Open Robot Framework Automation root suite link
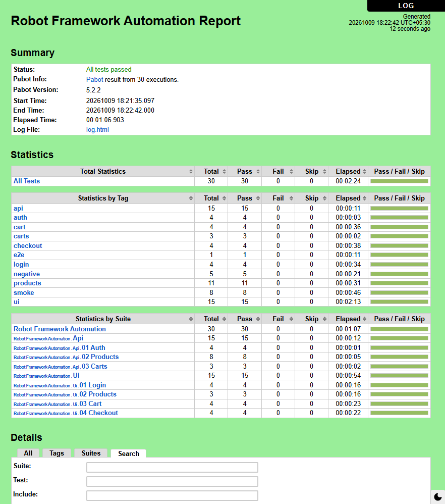This screenshot has height=504, width=445. [x=60, y=329]
